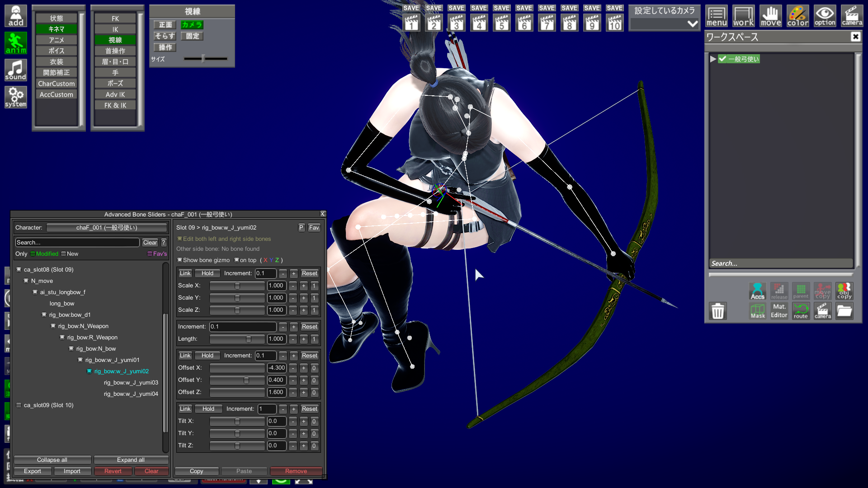Expand the ca_slot09 (Slot 10) node
This screenshot has height=488, width=868.
pyautogui.click(x=19, y=405)
